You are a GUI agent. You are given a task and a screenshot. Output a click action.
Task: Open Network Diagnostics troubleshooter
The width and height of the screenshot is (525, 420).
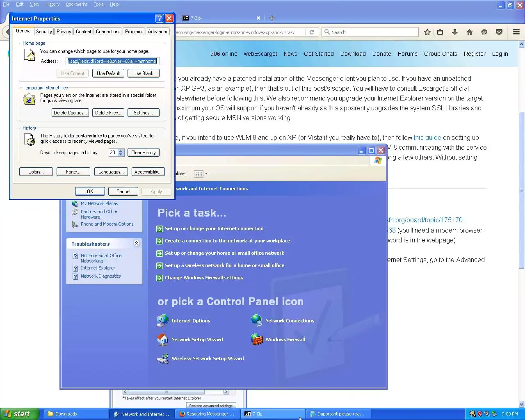tap(100, 276)
